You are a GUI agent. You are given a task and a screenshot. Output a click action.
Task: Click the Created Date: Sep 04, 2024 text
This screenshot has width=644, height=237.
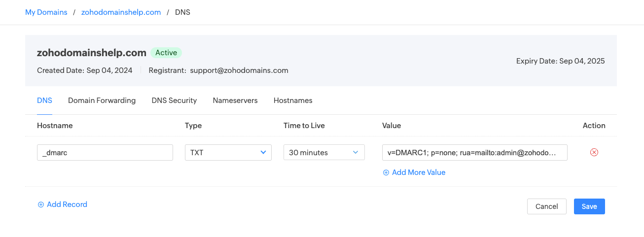click(85, 70)
